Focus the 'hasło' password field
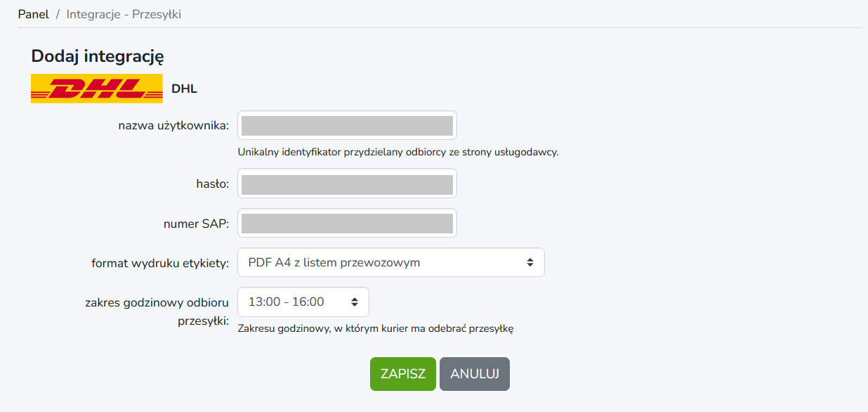Screen dimensions: 868x412 [348, 184]
